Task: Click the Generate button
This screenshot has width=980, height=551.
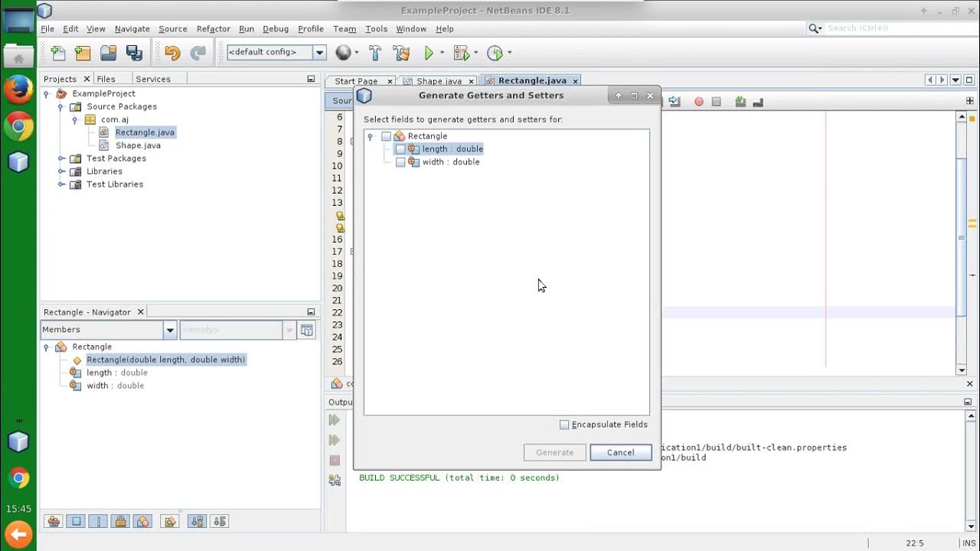Action: [x=555, y=452]
